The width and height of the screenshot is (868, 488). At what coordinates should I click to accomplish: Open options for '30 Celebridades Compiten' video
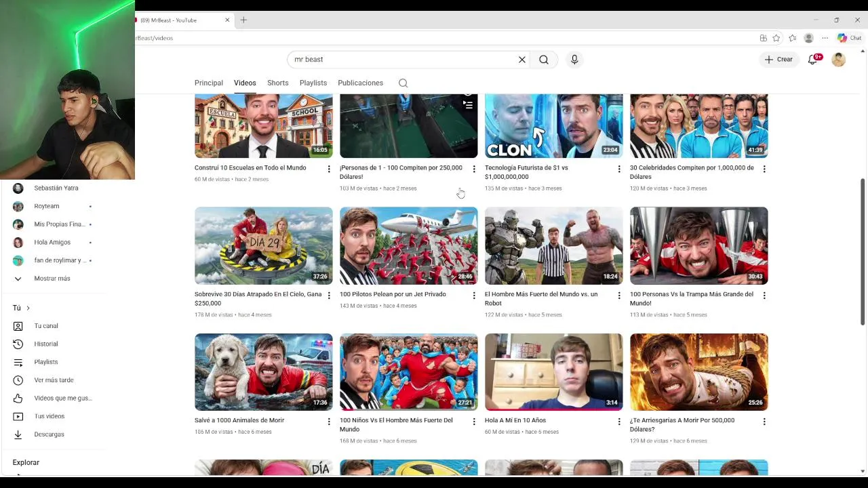pyautogui.click(x=764, y=169)
